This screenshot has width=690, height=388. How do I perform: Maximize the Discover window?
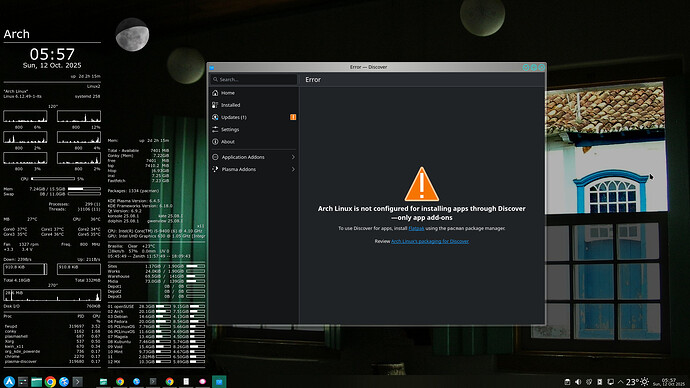pos(533,67)
